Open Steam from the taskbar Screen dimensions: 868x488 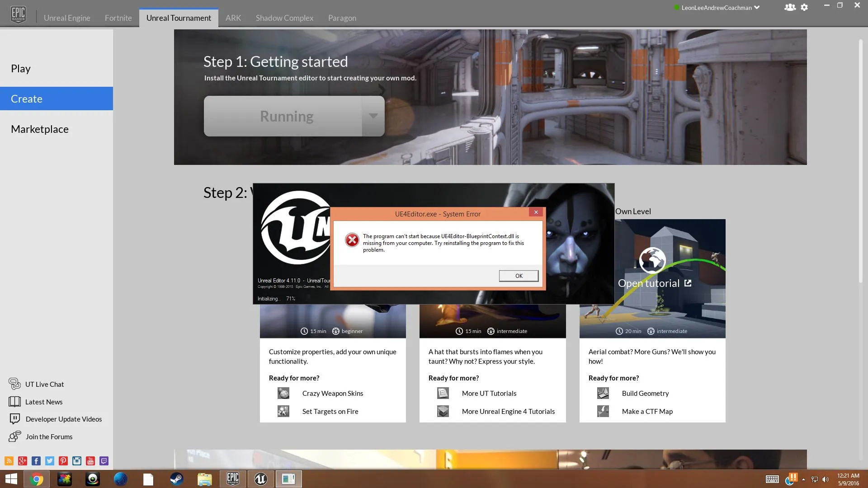coord(176,479)
